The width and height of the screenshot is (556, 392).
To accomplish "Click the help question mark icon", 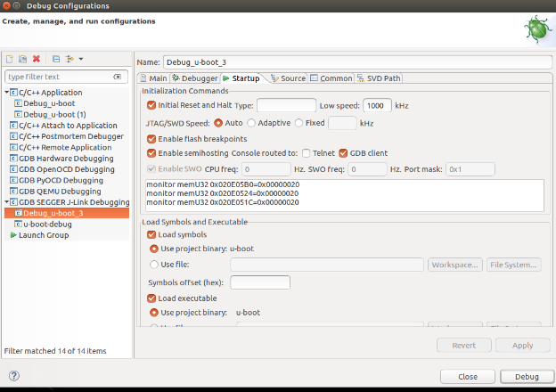I will 14,376.
